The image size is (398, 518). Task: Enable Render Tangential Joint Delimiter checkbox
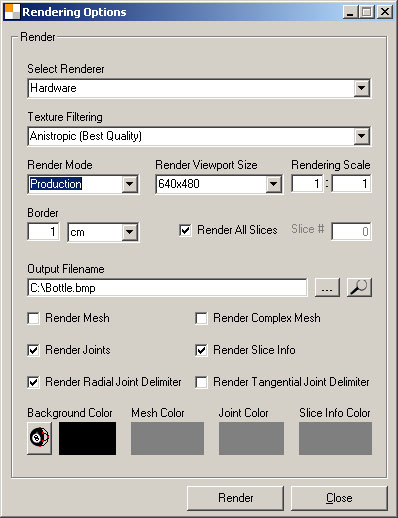click(x=201, y=382)
